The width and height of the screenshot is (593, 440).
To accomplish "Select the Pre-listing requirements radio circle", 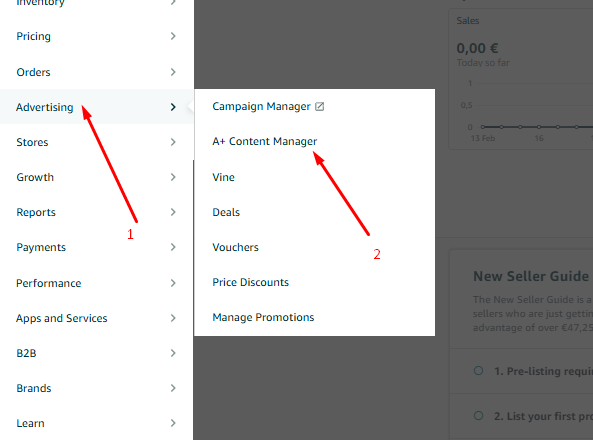I will pos(478,370).
